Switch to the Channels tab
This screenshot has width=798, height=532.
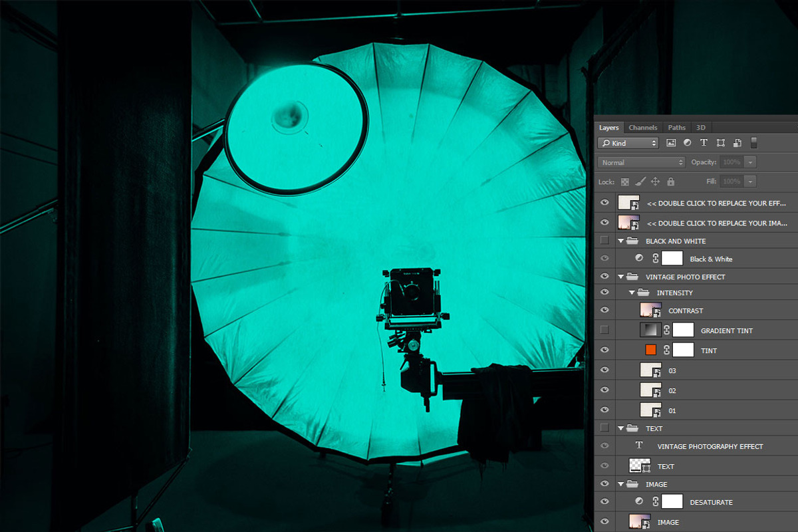[643, 128]
